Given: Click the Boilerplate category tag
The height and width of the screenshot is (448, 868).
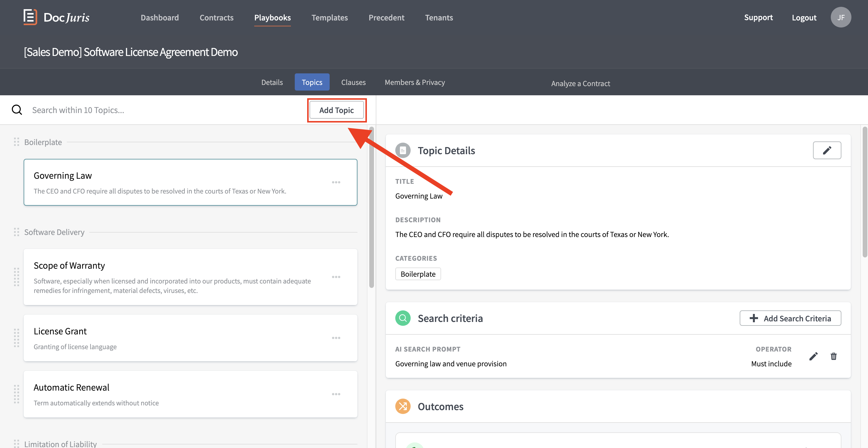Looking at the screenshot, I should 418,274.
